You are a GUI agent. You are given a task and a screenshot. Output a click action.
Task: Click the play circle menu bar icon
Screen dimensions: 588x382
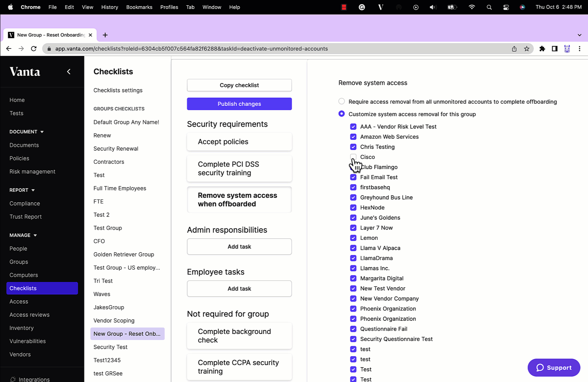[x=416, y=7]
